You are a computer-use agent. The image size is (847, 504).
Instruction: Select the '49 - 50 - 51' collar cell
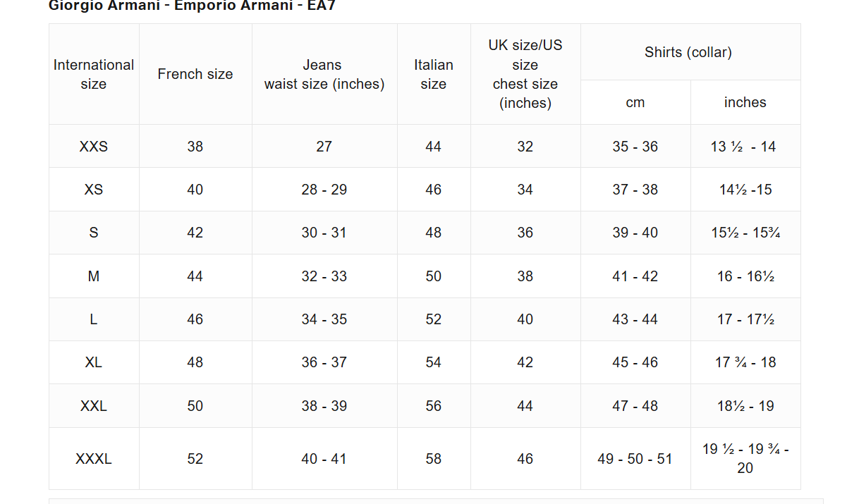635,459
